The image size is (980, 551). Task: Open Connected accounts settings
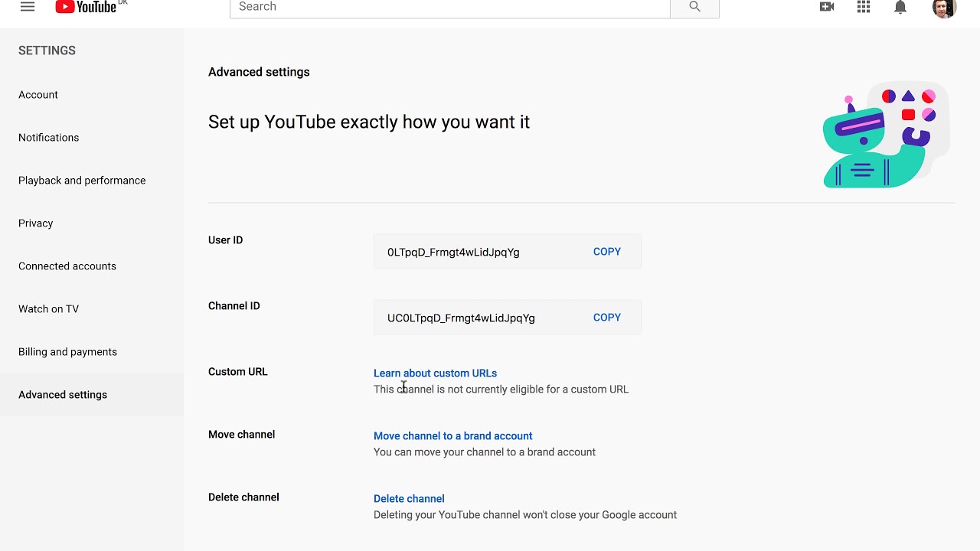[92, 266]
